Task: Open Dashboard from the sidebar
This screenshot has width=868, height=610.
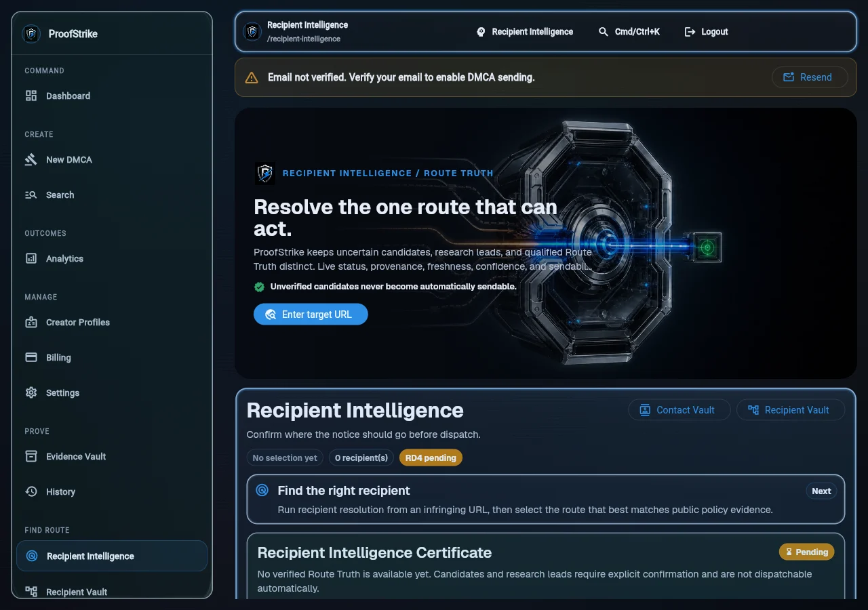Action: click(112, 96)
